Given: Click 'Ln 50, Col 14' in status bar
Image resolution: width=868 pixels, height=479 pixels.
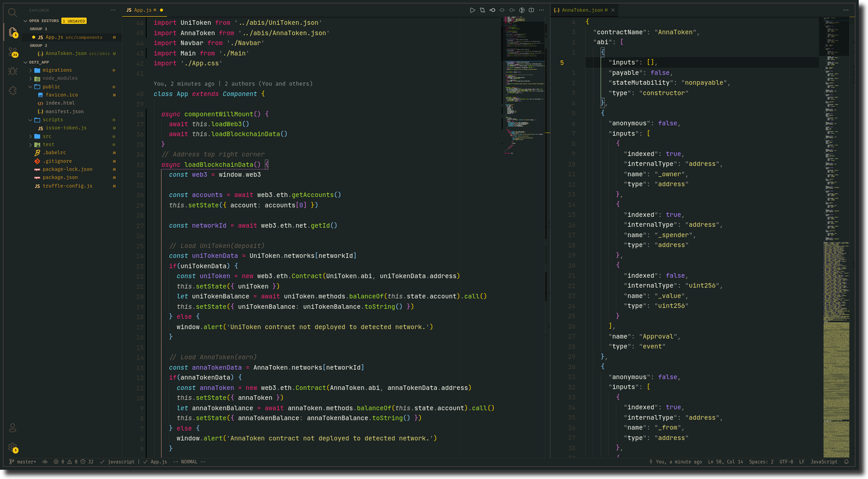Looking at the screenshot, I should tap(725, 461).
